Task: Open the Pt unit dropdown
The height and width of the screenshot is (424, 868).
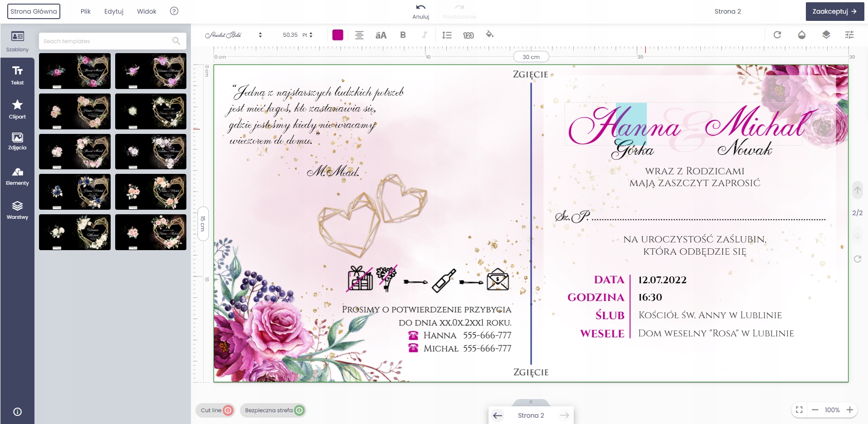Action: click(307, 35)
